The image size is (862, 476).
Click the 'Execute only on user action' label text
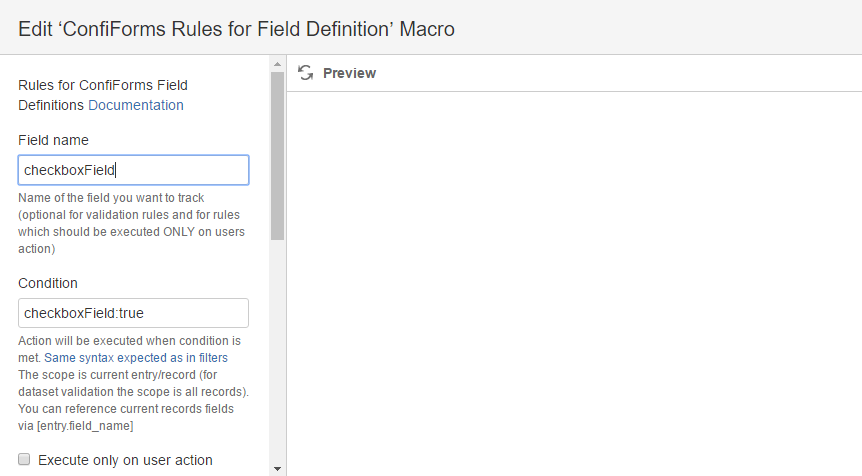click(125, 460)
